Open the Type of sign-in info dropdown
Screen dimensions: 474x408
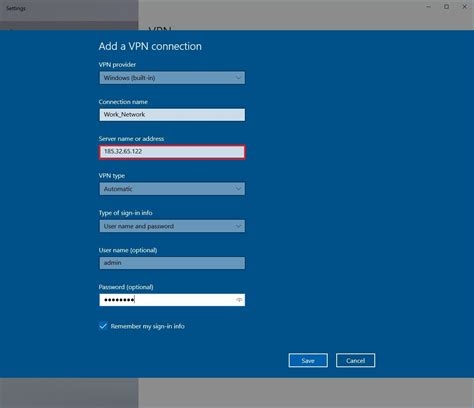pyautogui.click(x=172, y=226)
